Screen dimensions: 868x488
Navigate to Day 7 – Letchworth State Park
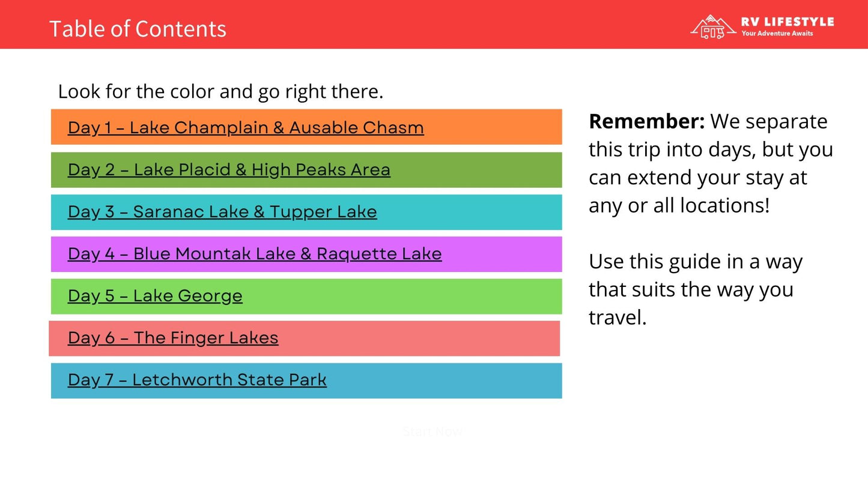coord(197,380)
